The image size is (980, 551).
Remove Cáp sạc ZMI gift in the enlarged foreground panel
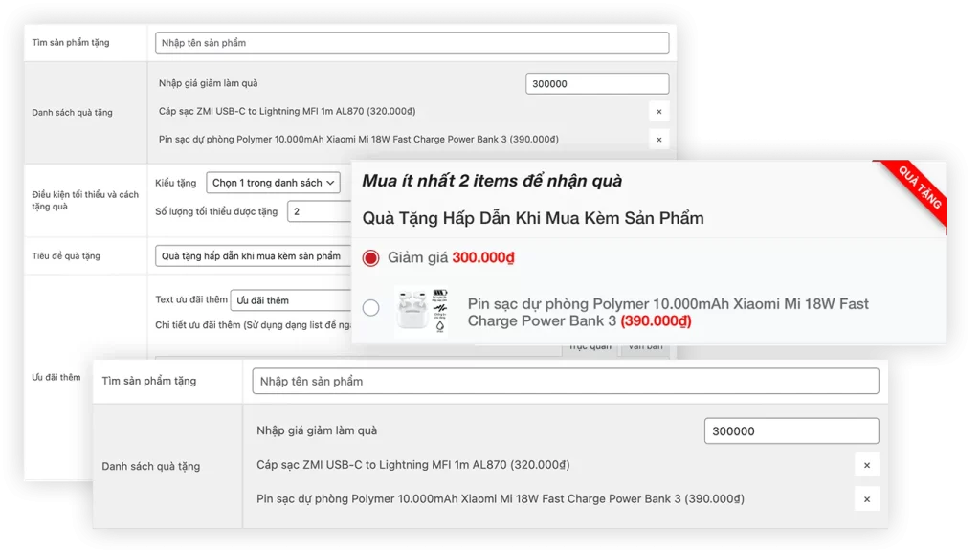click(866, 466)
